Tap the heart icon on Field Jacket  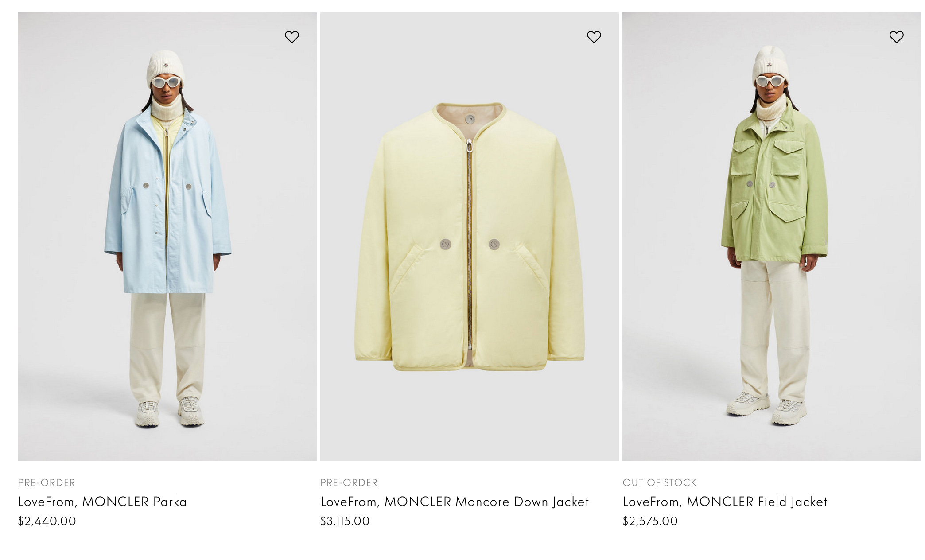(x=896, y=37)
